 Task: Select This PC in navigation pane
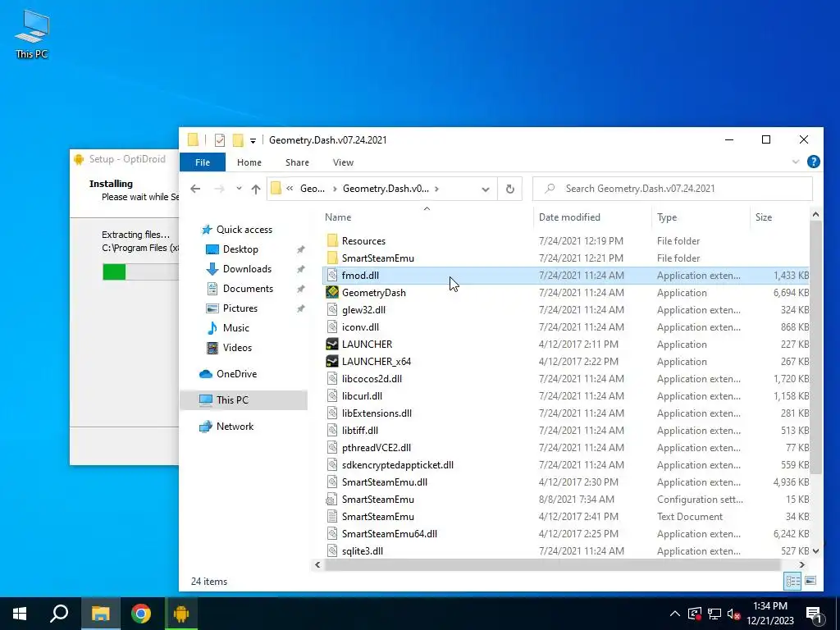coord(244,399)
